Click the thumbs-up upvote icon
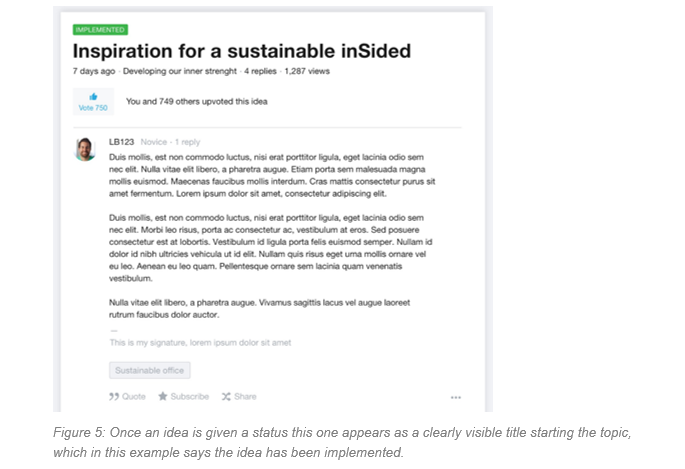Image resolution: width=685 pixels, height=469 pixels. pos(93,97)
